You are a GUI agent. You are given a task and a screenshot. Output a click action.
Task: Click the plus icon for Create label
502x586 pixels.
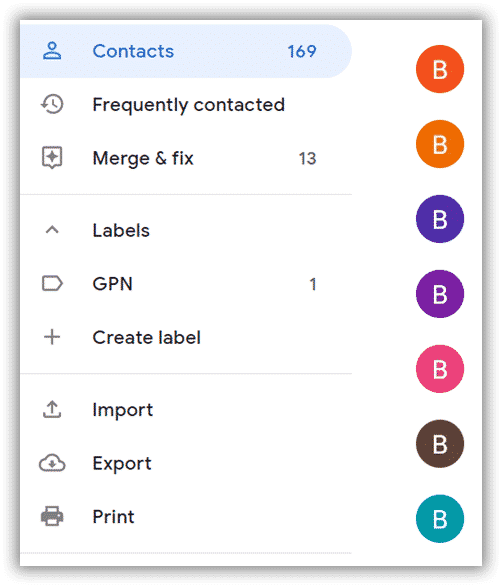pyautogui.click(x=52, y=337)
